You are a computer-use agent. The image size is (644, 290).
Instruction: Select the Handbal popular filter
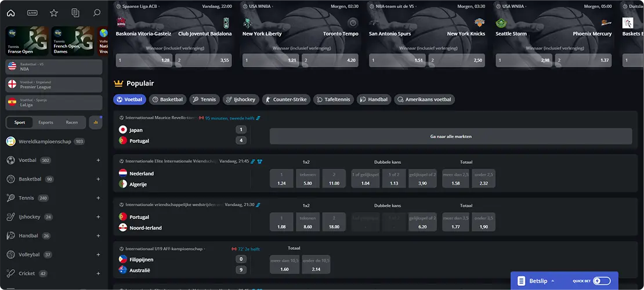click(x=374, y=99)
